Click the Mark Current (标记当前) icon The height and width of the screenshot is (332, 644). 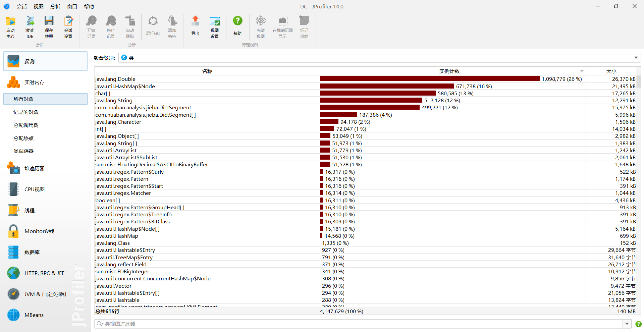pos(304,27)
